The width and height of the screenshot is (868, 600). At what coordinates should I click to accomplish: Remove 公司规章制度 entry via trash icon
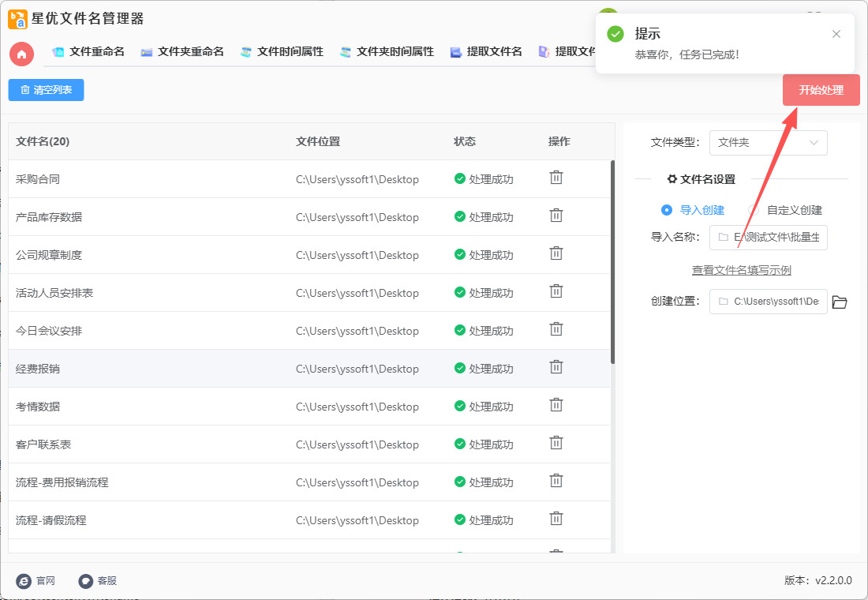point(556,253)
